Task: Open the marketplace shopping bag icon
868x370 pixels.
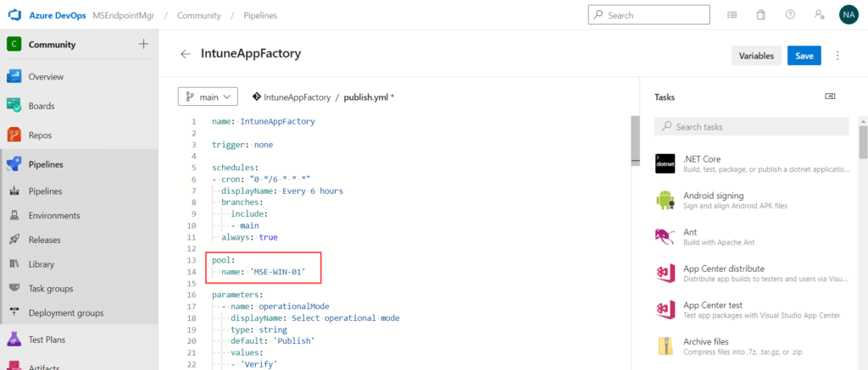Action: 761,15
